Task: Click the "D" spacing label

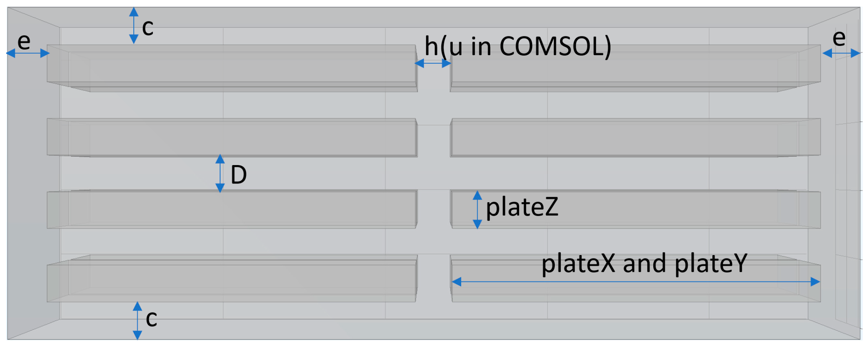Action: (238, 175)
